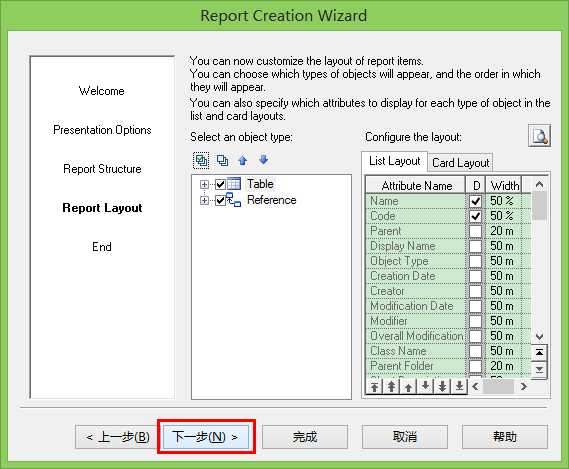Screen dimensions: 569x469
Task: Move selected object type up with blue arrow
Action: [x=243, y=160]
